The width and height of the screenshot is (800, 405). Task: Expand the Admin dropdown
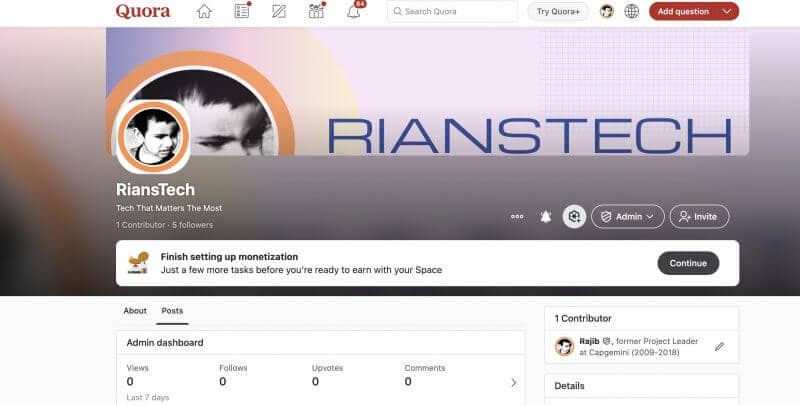[628, 217]
